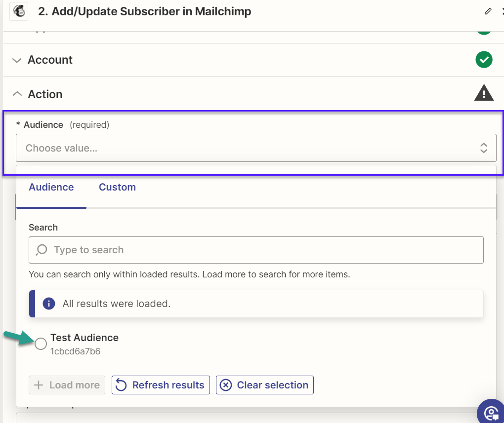Click the Action warning triangle icon
Viewport: 504px width, 423px height.
(484, 93)
